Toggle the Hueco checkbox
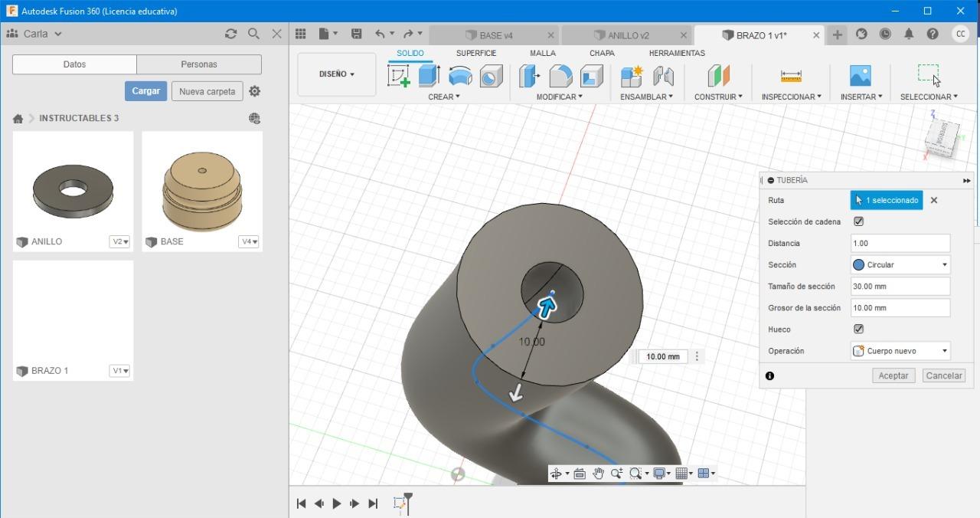Image resolution: width=980 pixels, height=518 pixels. [x=858, y=329]
